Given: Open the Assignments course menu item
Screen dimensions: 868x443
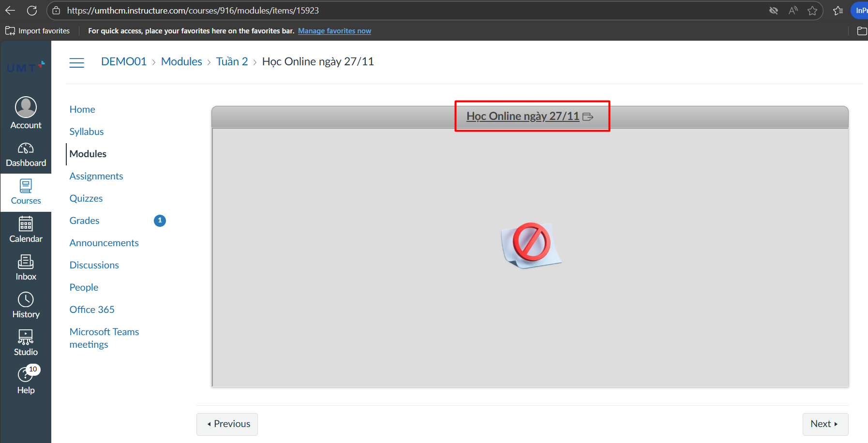Looking at the screenshot, I should pyautogui.click(x=96, y=176).
